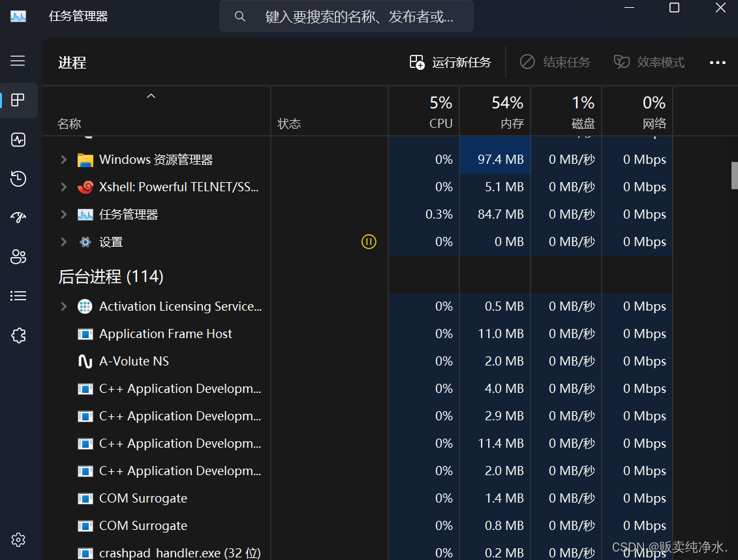Sort by 名称 column header
This screenshot has height=560, width=738.
pos(157,111)
